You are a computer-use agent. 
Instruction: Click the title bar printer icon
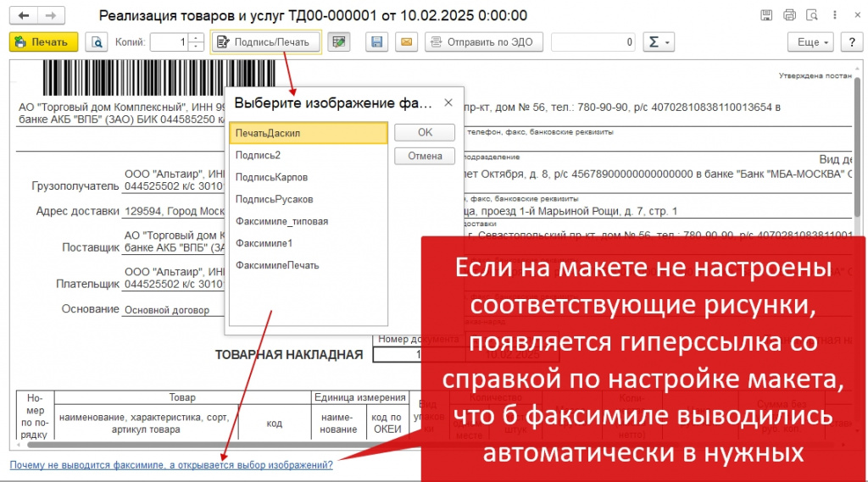click(x=789, y=15)
